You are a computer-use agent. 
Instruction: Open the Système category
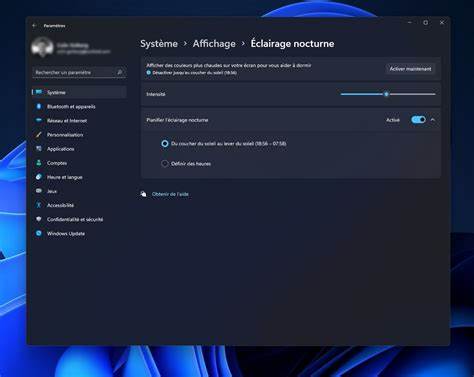(x=79, y=92)
